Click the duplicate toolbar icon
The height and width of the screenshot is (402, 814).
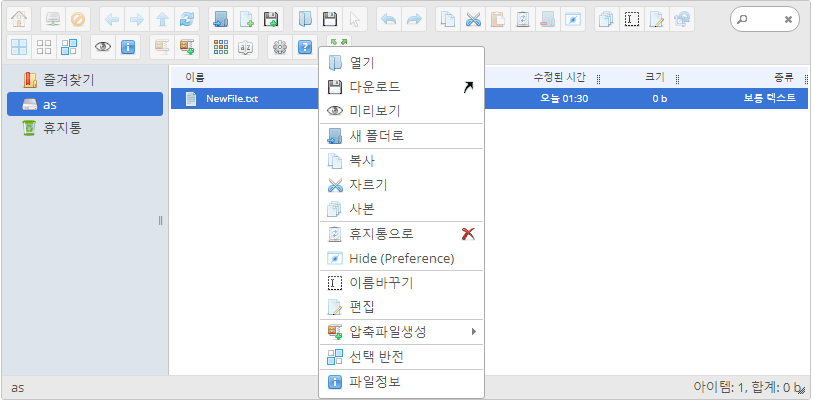[606, 20]
